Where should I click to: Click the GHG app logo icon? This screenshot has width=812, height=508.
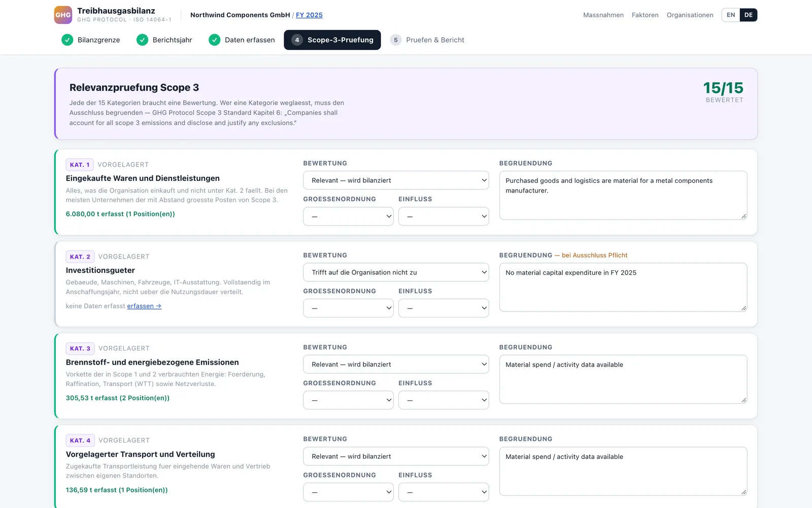(x=63, y=15)
